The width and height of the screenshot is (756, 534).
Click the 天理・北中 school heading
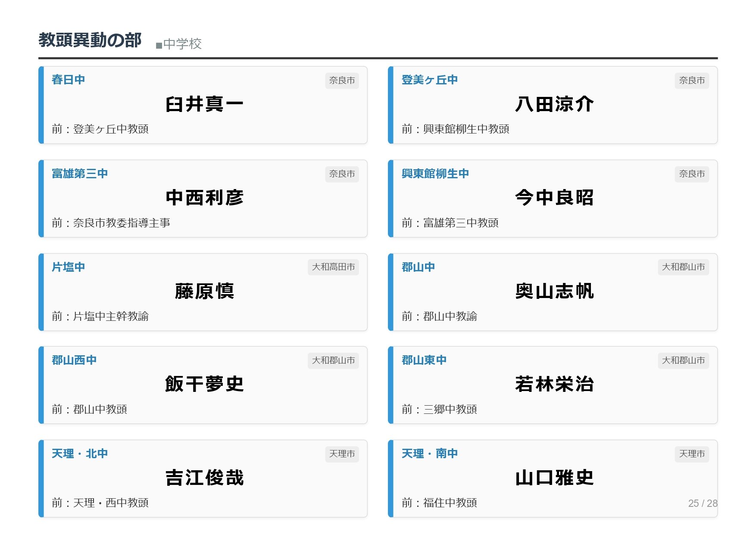click(x=80, y=453)
